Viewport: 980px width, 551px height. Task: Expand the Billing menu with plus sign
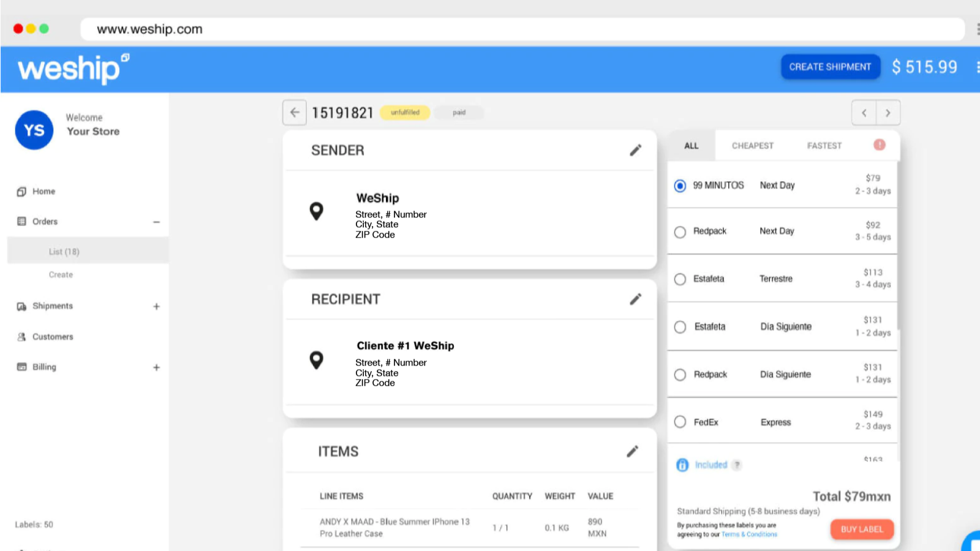click(x=156, y=367)
